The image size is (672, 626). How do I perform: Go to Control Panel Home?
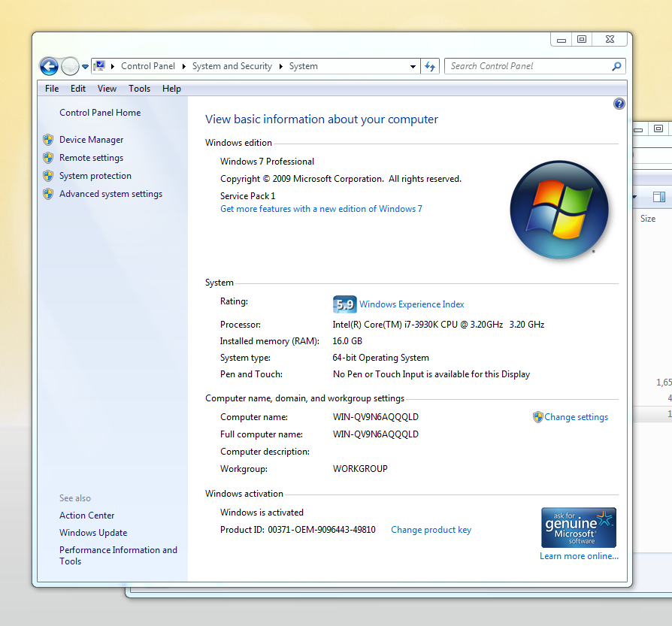point(100,113)
